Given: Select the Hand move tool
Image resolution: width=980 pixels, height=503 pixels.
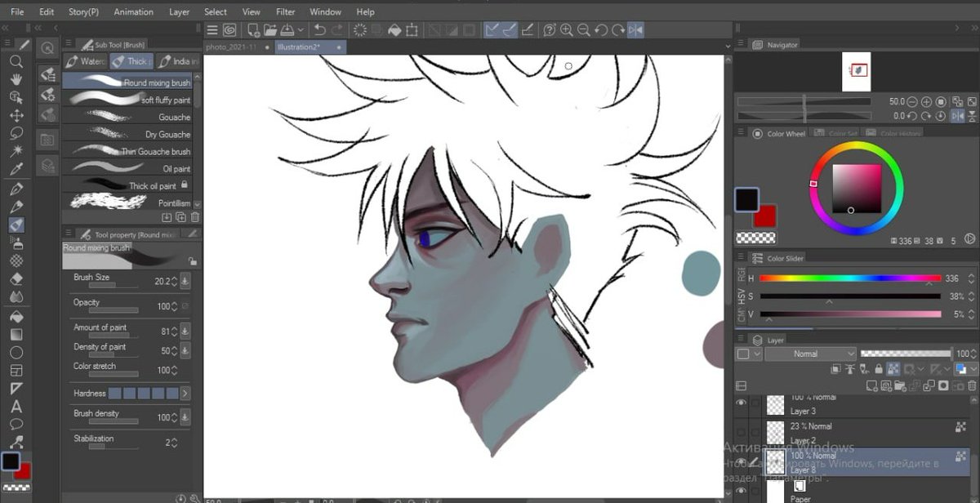Looking at the screenshot, I should pyautogui.click(x=16, y=79).
